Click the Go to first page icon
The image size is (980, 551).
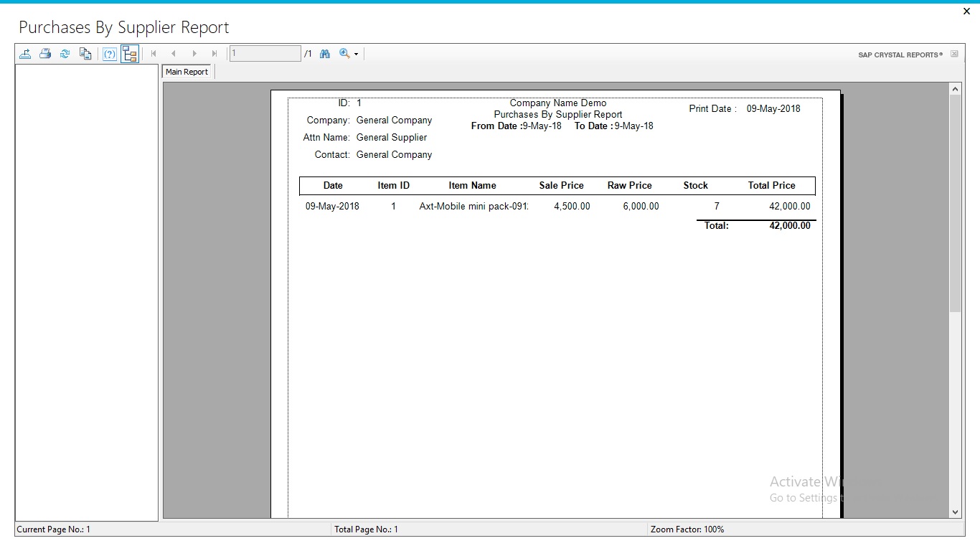[x=154, y=53]
